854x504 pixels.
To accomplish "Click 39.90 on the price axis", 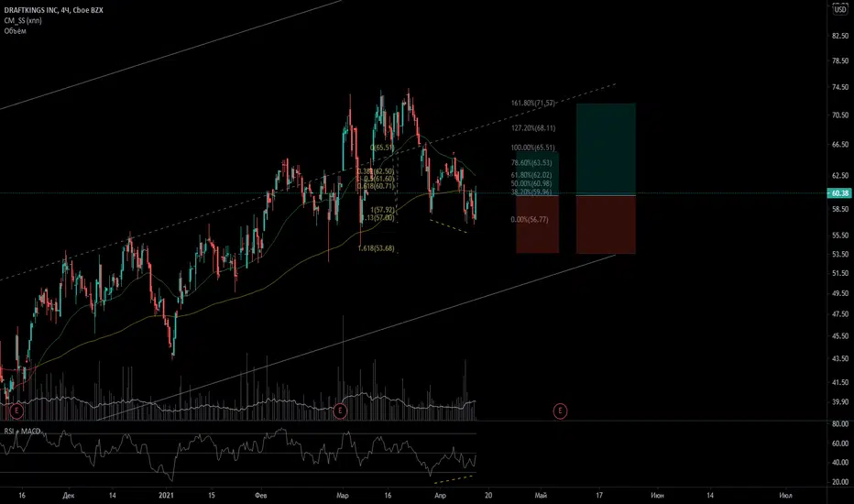I will pos(840,402).
